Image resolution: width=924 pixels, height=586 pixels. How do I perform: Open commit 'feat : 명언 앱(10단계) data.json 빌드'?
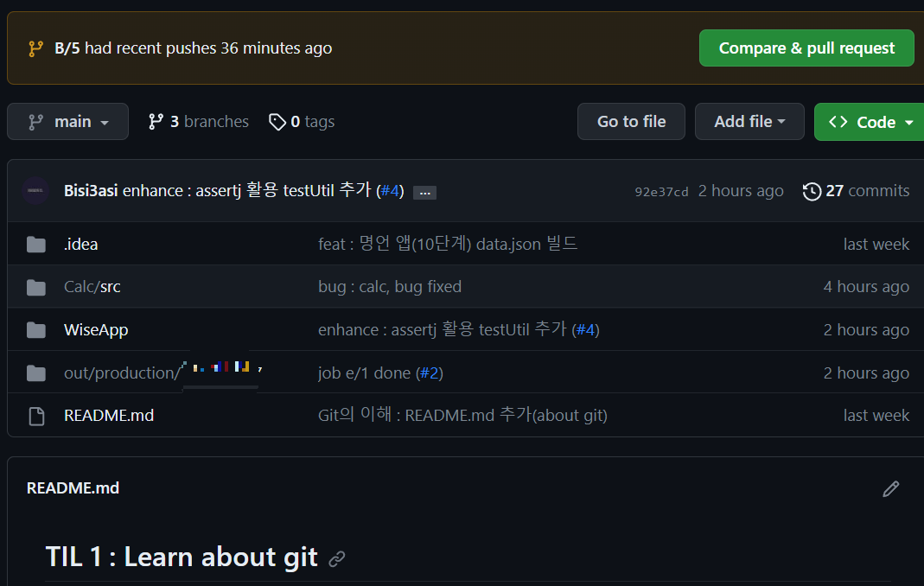point(448,244)
